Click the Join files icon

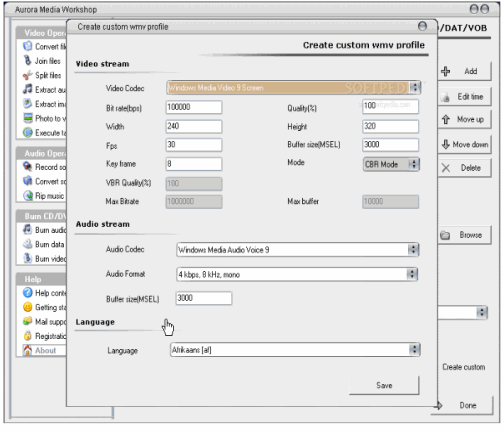pyautogui.click(x=27, y=60)
